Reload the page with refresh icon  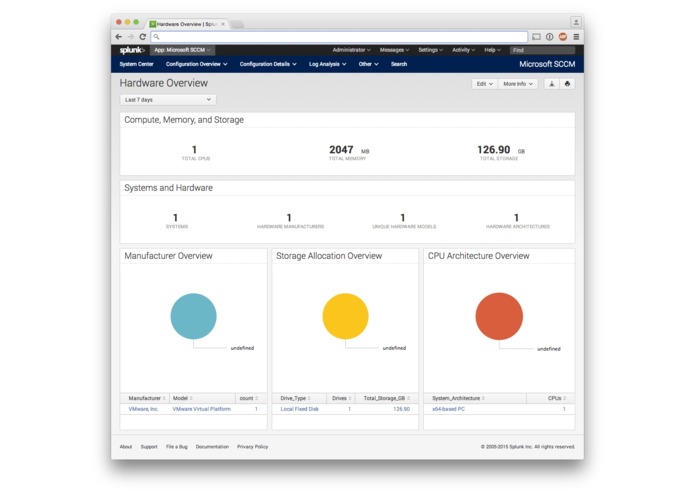143,37
